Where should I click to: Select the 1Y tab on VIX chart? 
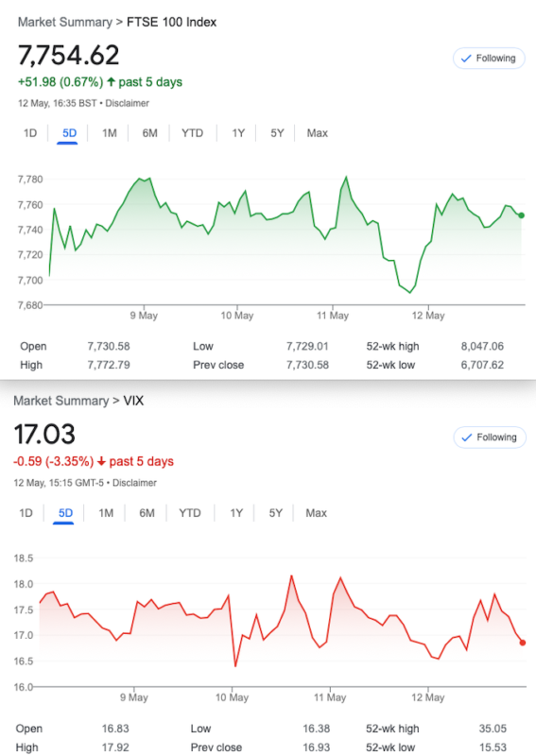(236, 513)
